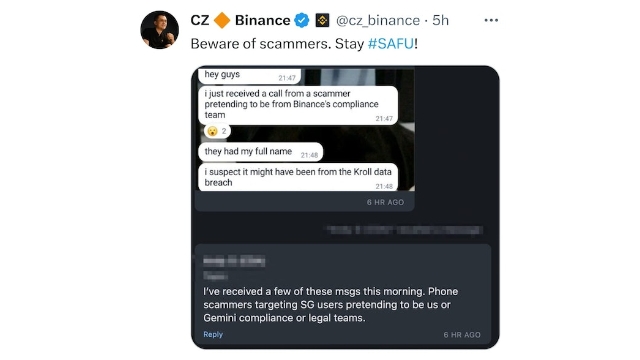Click the '6 HR AGO' label under chat image
The width and height of the screenshot is (640, 360).
(x=385, y=202)
